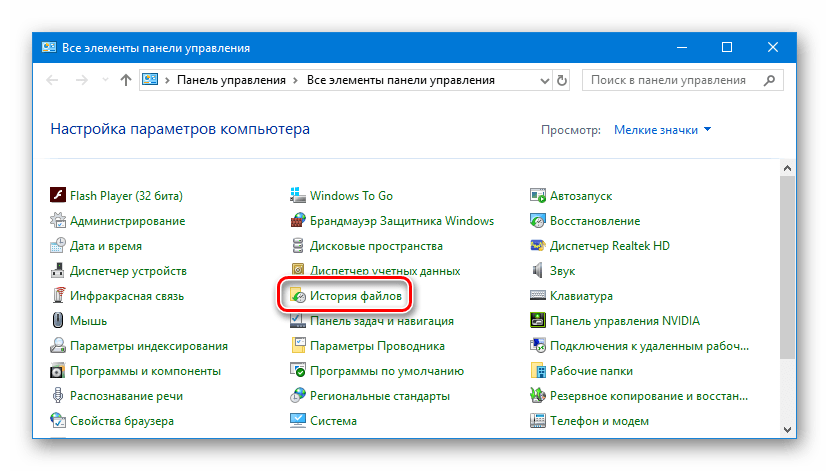
Task: Click the Панель управления breadcrumb segment
Action: click(231, 80)
